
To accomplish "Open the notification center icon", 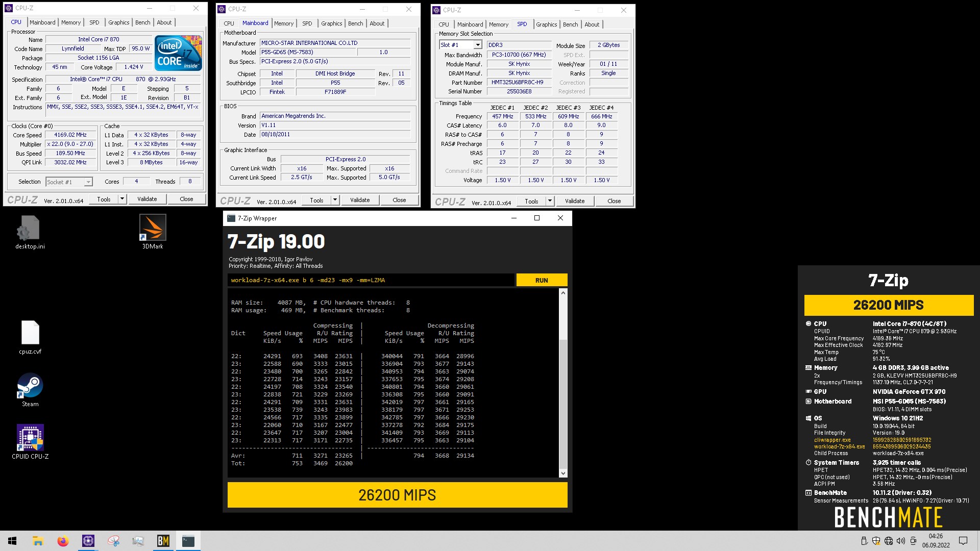I will point(963,541).
